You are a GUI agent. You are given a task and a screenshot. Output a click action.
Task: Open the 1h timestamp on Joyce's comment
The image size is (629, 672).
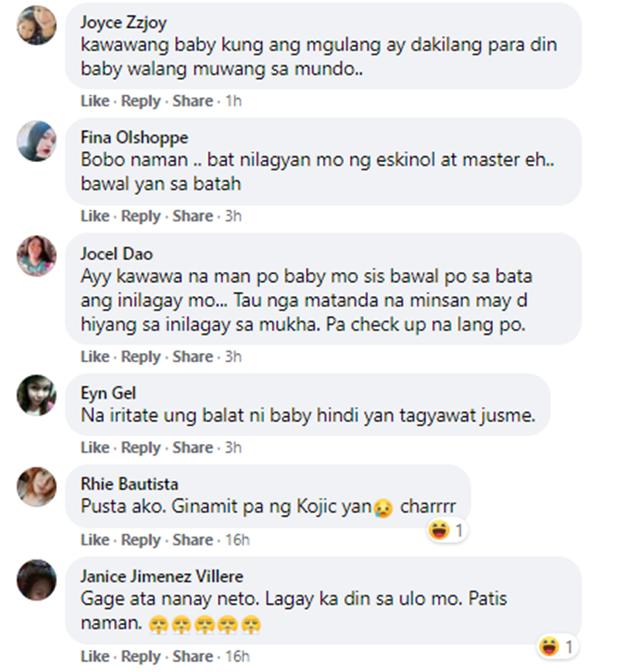pos(233,101)
